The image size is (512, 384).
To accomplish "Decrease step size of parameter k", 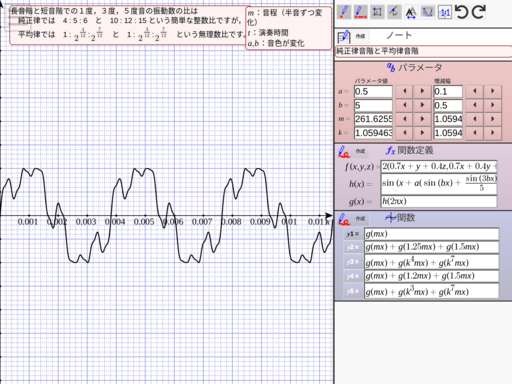I will tap(475, 133).
